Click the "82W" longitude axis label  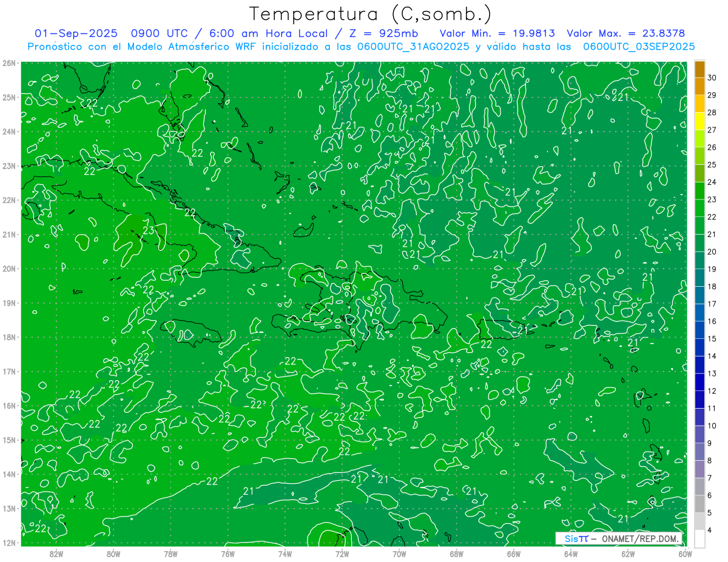(x=56, y=553)
